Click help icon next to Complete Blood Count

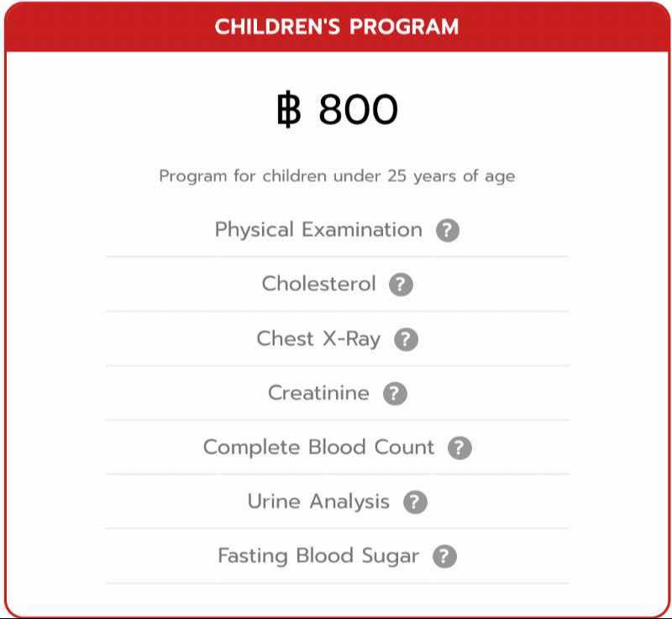tap(459, 448)
